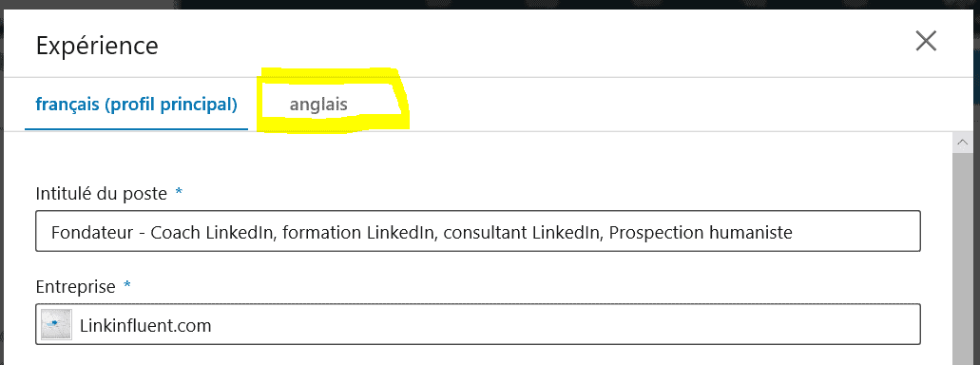
Task: Click the asterisk beside Entreprise
Action: [127, 285]
